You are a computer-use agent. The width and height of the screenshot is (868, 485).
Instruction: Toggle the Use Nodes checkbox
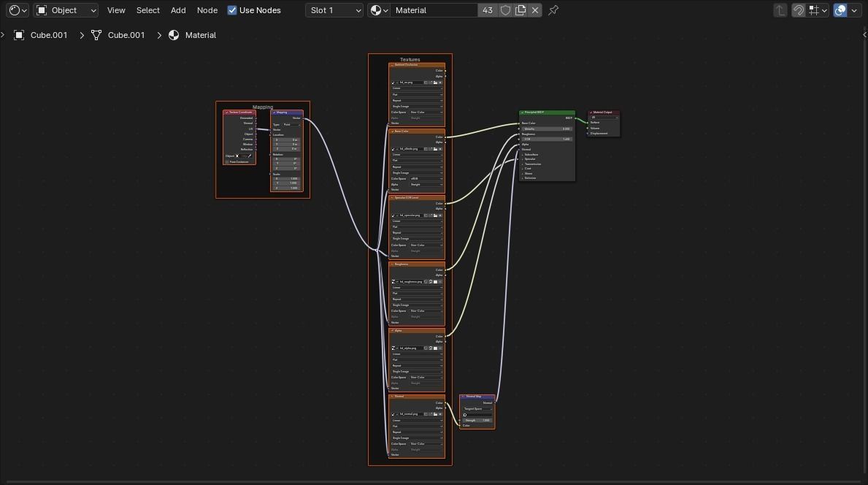tap(232, 10)
